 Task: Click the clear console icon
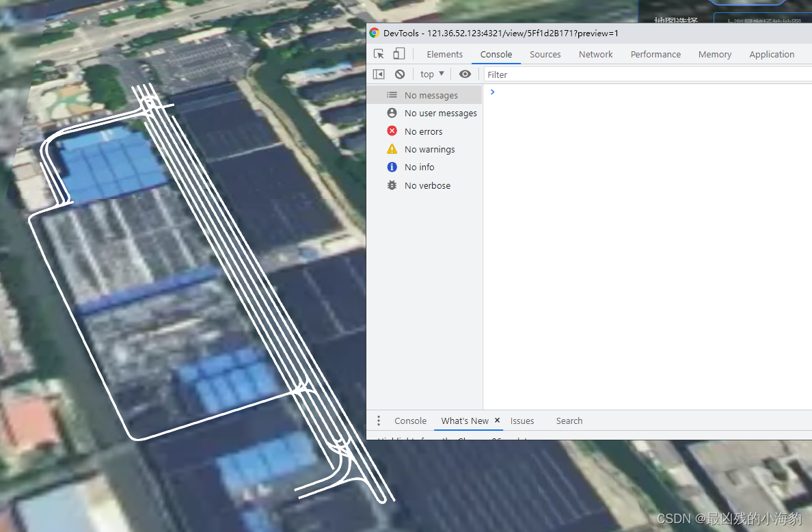pos(400,74)
